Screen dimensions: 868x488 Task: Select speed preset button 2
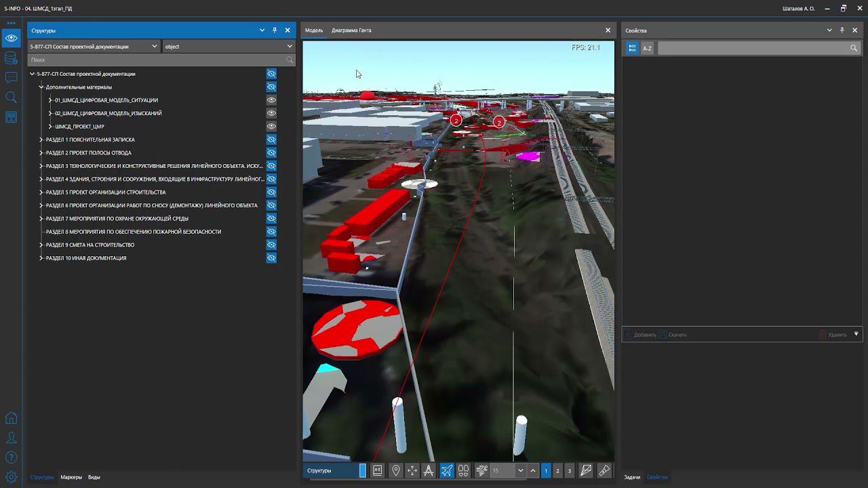pyautogui.click(x=557, y=470)
